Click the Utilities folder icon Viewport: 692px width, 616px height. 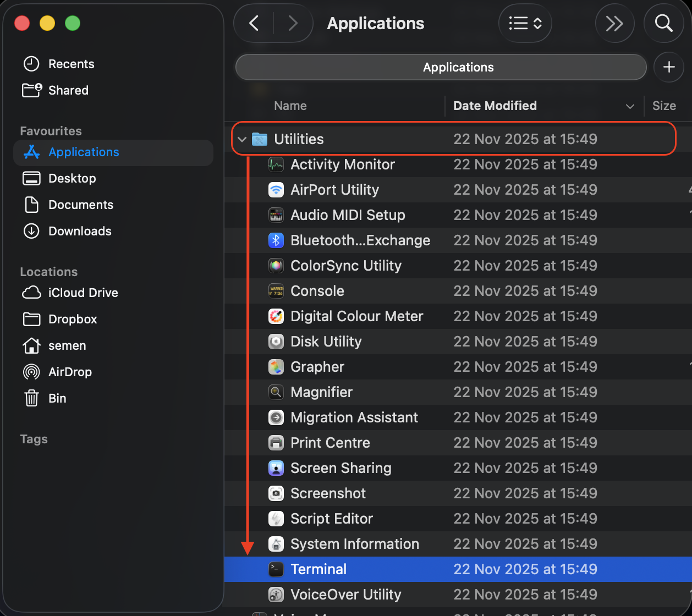point(259,139)
